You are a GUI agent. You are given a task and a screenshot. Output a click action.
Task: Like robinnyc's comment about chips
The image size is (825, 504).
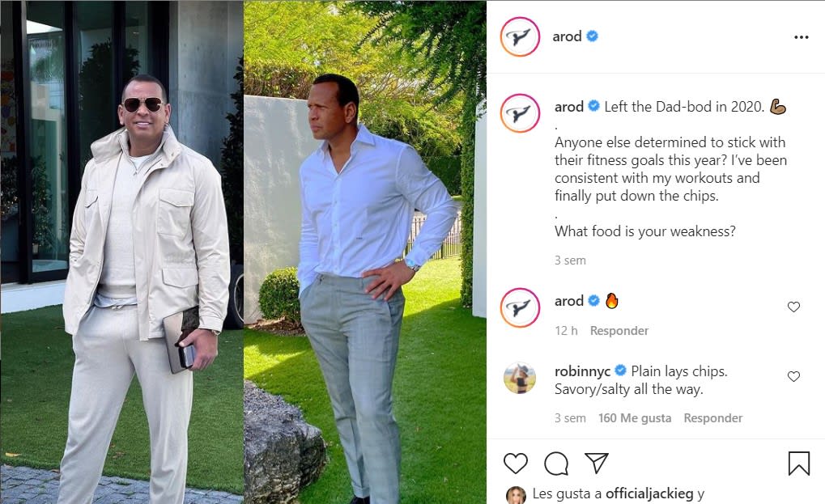[793, 376]
